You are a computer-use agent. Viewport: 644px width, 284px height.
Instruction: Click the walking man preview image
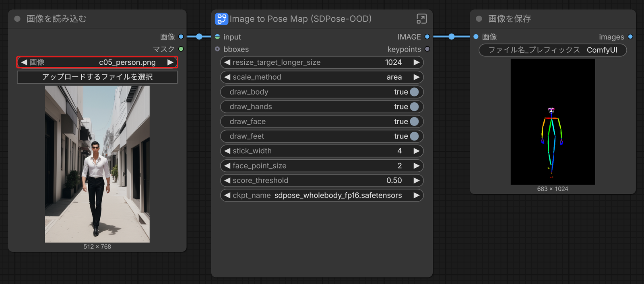click(97, 164)
